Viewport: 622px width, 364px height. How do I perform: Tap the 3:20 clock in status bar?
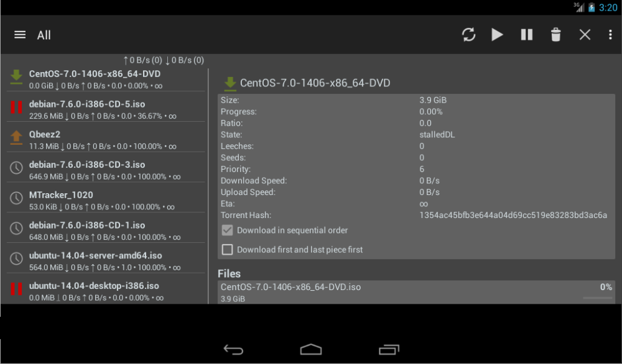coord(608,7)
